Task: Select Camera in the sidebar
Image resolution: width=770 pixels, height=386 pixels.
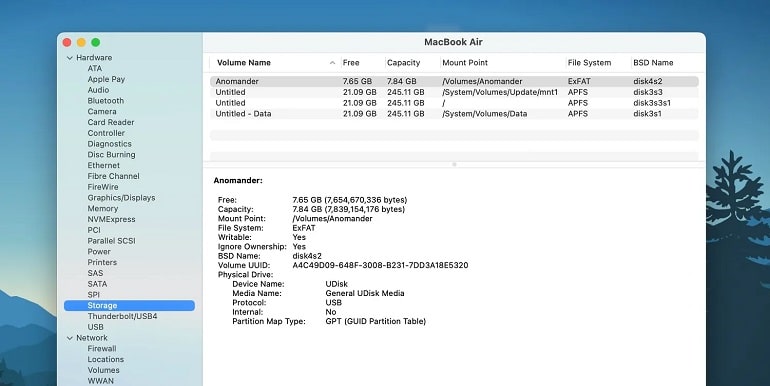Action: [x=102, y=112]
